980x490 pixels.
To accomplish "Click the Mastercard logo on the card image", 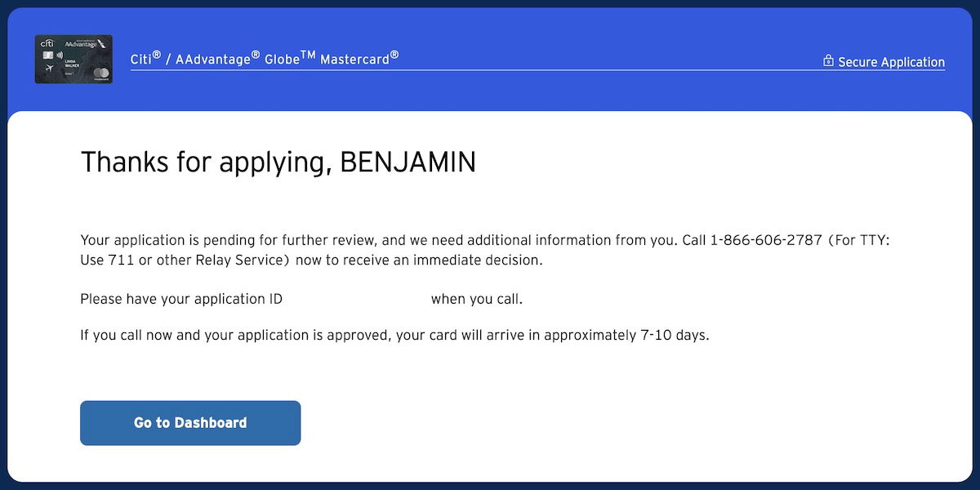I will pyautogui.click(x=101, y=73).
